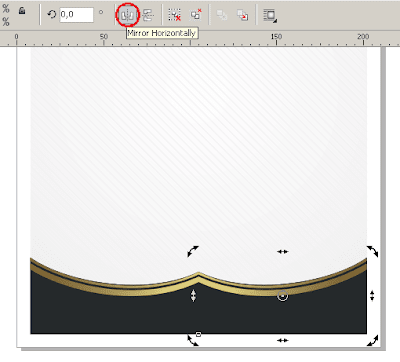Open the Wrap Text dropdown
The image size is (400, 362).
[x=270, y=16]
